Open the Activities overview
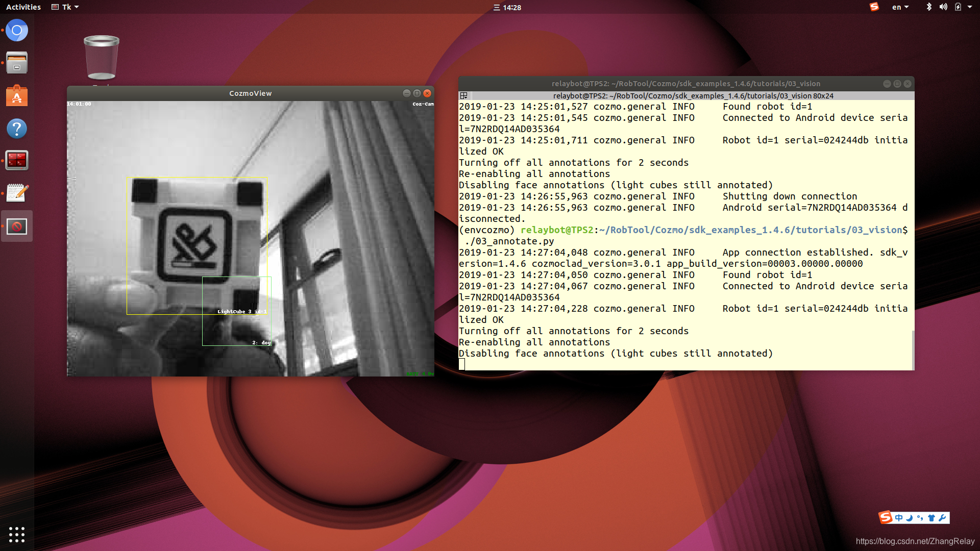Image resolution: width=980 pixels, height=551 pixels. (x=23, y=7)
